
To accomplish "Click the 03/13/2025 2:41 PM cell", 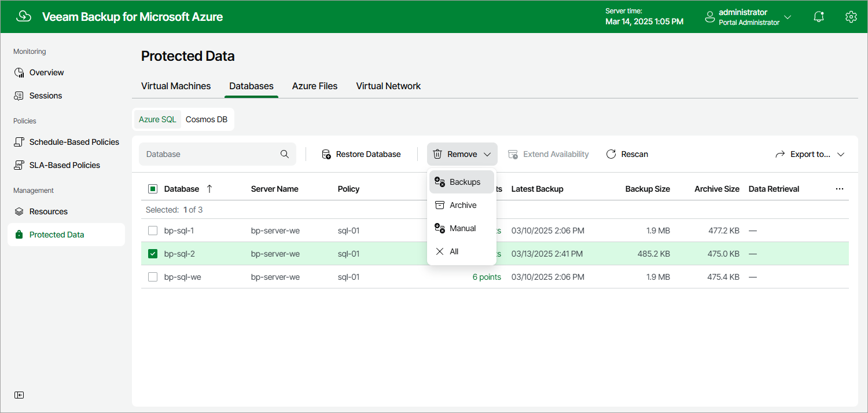I will [547, 254].
